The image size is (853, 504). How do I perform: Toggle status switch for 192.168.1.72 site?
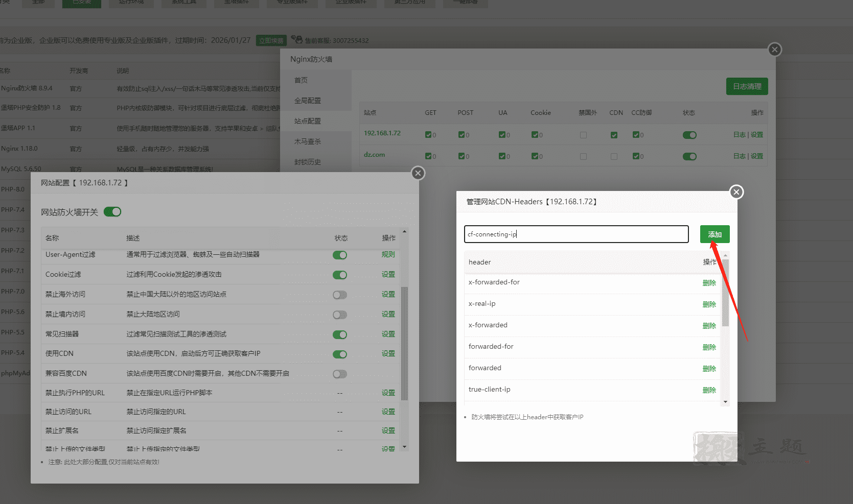click(689, 135)
